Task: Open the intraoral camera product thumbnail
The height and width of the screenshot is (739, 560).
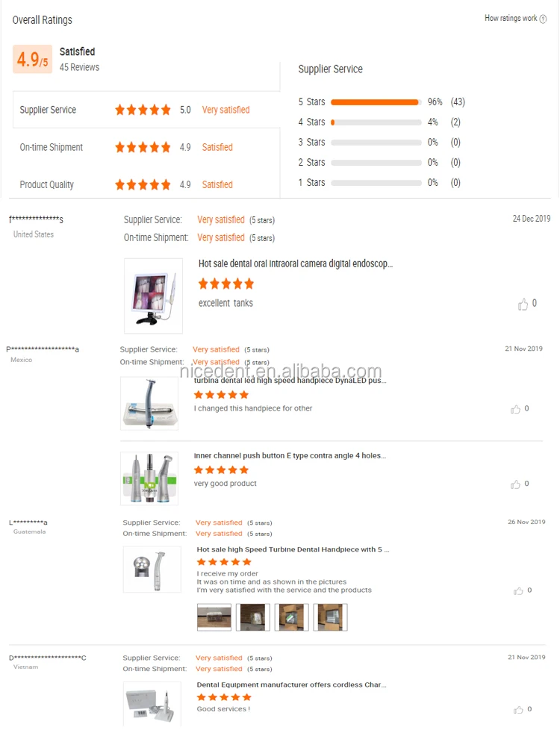Action: [153, 296]
